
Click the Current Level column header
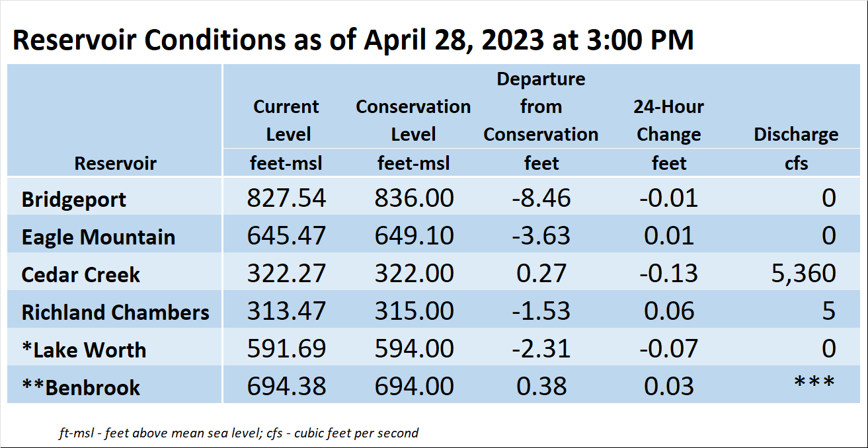[288, 120]
